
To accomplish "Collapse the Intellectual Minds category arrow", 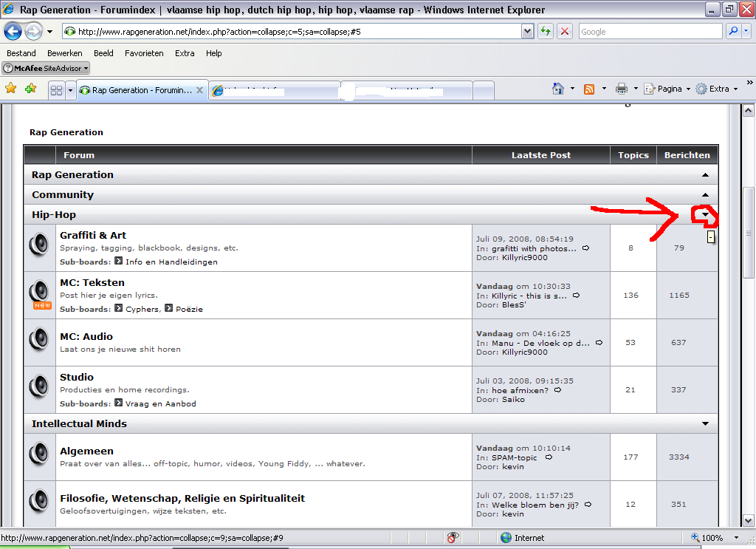I will click(706, 424).
